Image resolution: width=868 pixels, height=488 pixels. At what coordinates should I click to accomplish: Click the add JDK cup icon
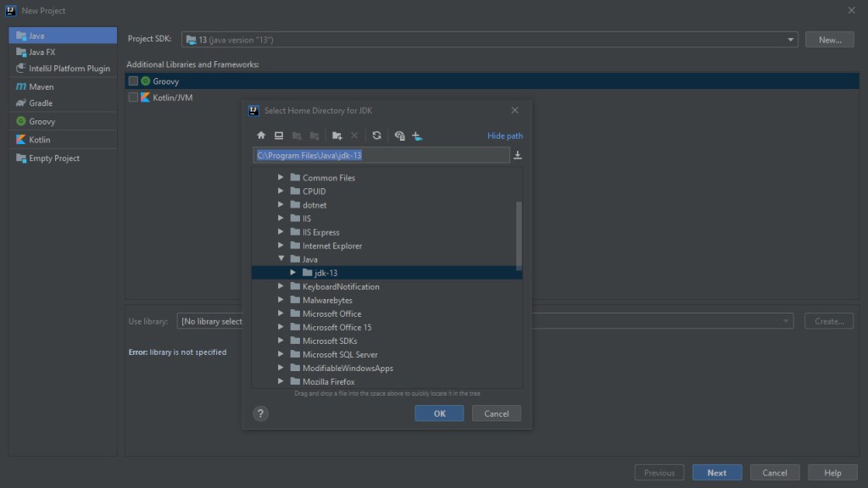click(x=417, y=136)
